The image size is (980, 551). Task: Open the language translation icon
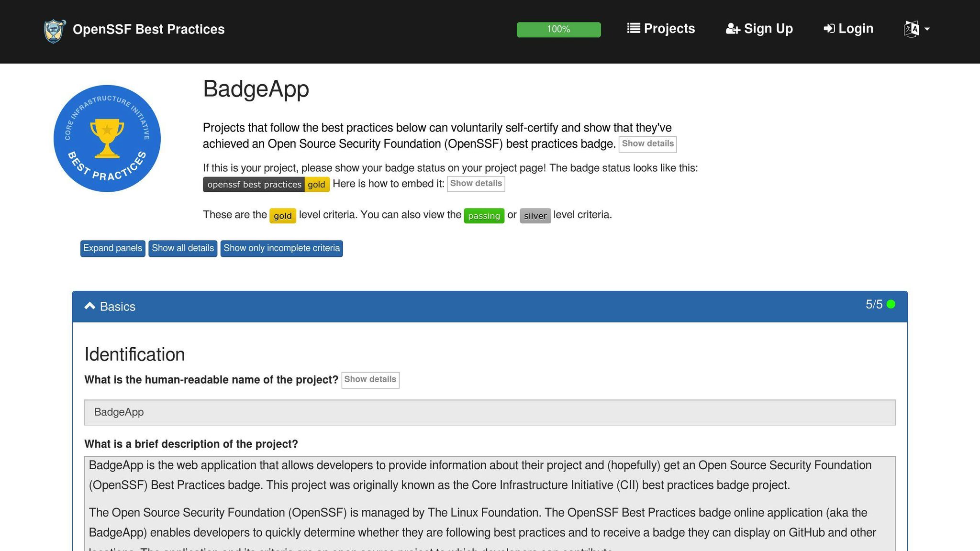[912, 29]
